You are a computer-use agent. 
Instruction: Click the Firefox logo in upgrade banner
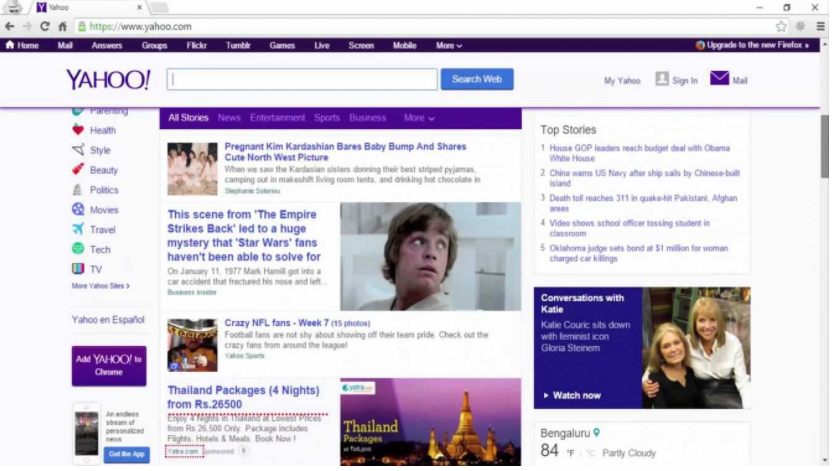tap(700, 45)
